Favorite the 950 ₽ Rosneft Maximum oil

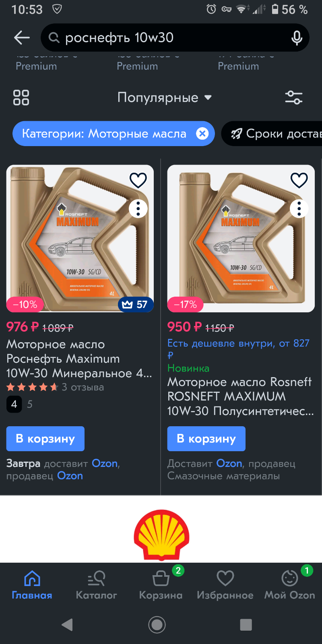(x=299, y=180)
